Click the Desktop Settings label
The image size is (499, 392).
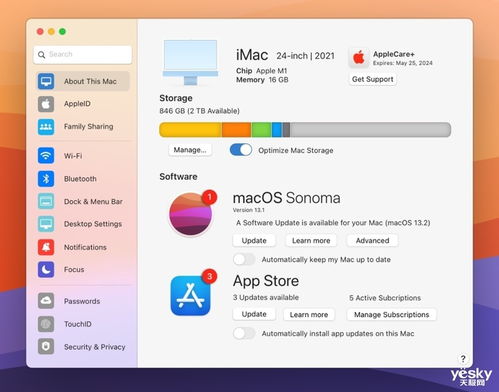click(x=93, y=224)
